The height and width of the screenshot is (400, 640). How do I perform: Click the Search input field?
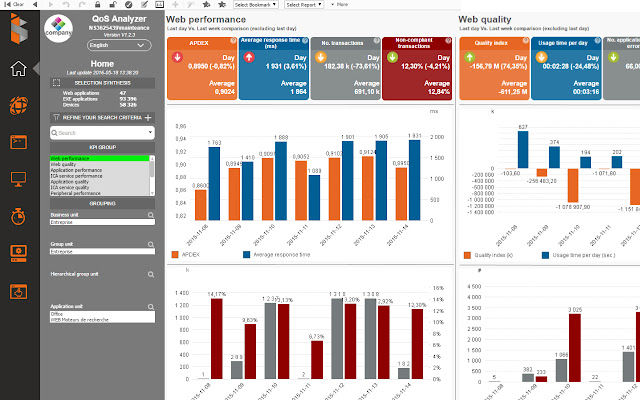(102, 133)
